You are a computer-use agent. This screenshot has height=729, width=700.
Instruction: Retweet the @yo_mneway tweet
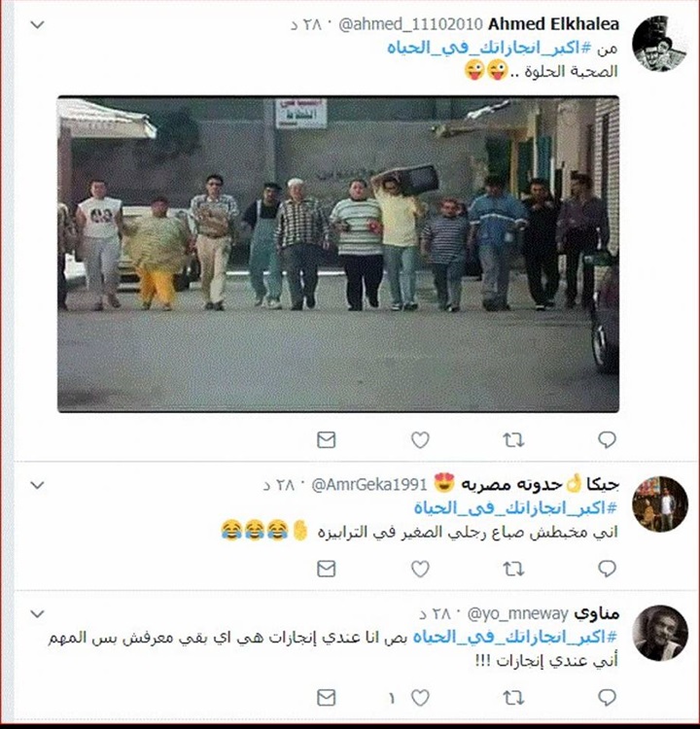513,697
